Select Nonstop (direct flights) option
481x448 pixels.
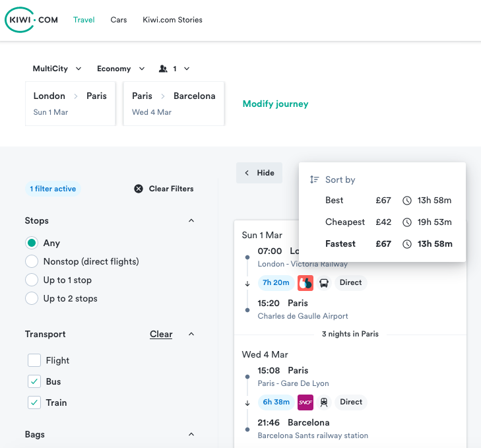coord(32,261)
